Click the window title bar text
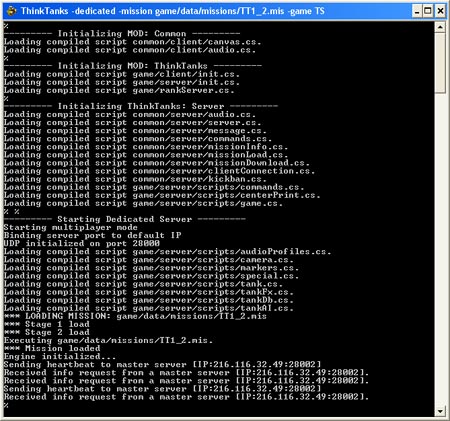 tap(173, 11)
